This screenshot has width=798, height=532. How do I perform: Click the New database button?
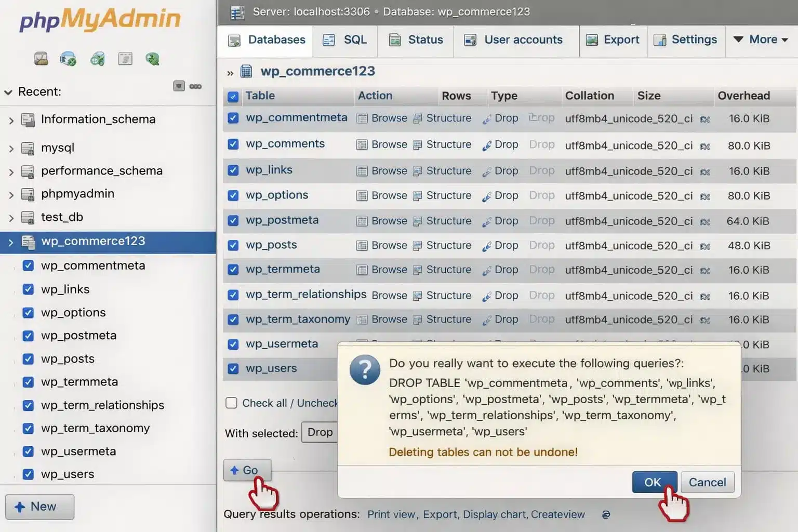(x=39, y=507)
